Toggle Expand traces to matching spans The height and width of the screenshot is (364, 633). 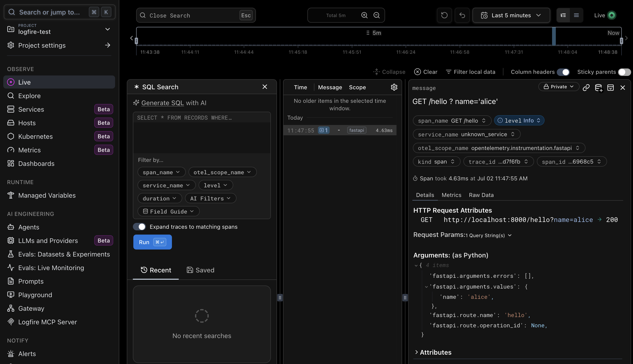tap(139, 227)
